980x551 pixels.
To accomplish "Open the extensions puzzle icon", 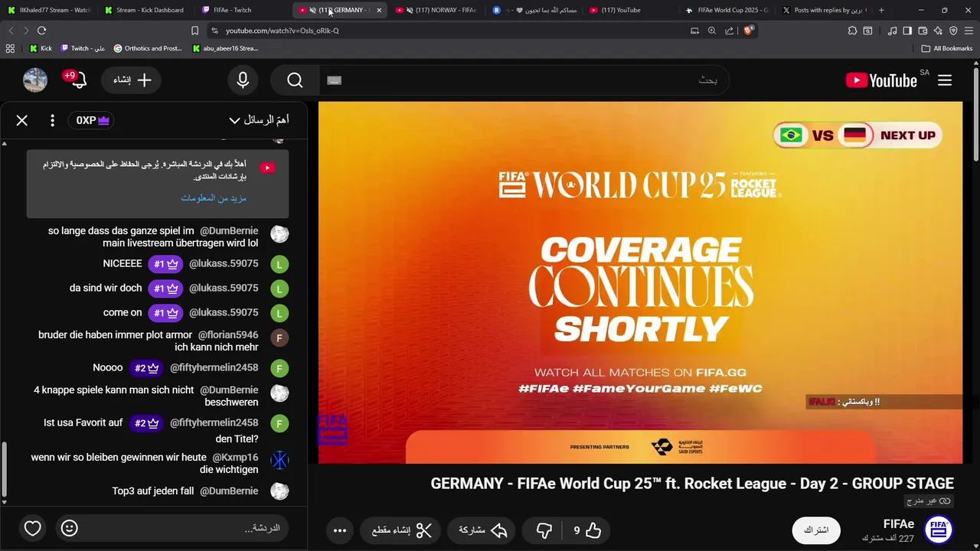I will pos(852,31).
